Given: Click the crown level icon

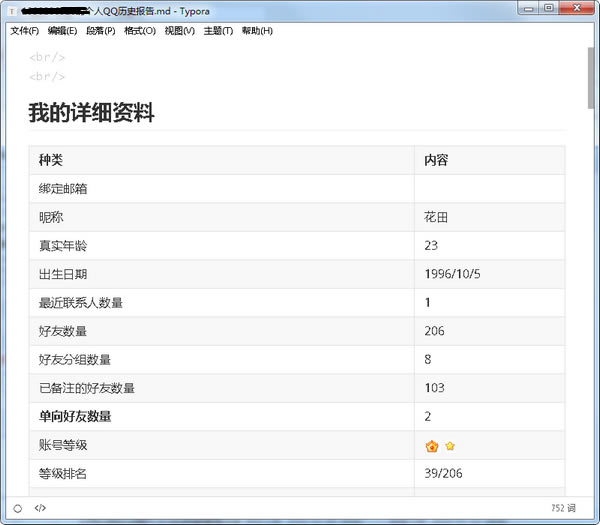Looking at the screenshot, I should pos(432,446).
